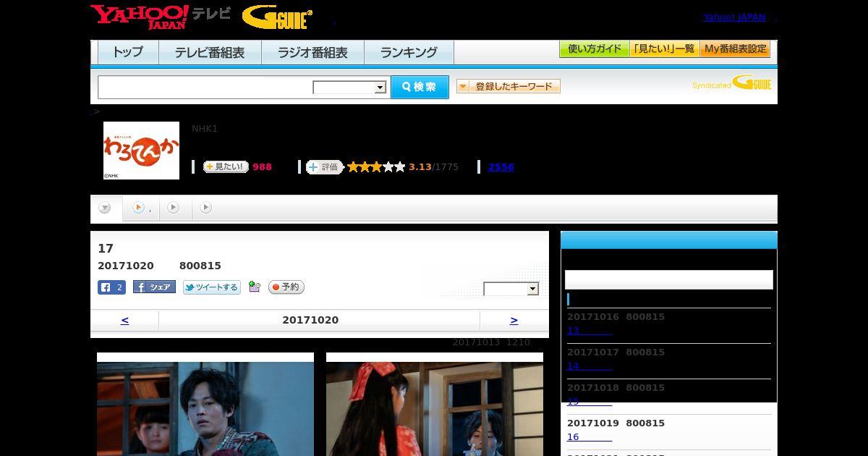
Task: Tweet with ツイートする button
Action: [x=211, y=287]
